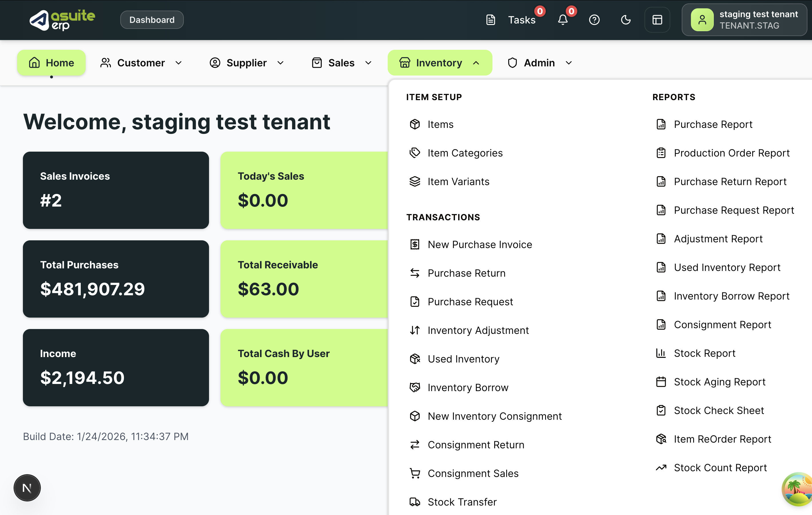Click the layout panel icon button
812x515 pixels.
(657, 20)
